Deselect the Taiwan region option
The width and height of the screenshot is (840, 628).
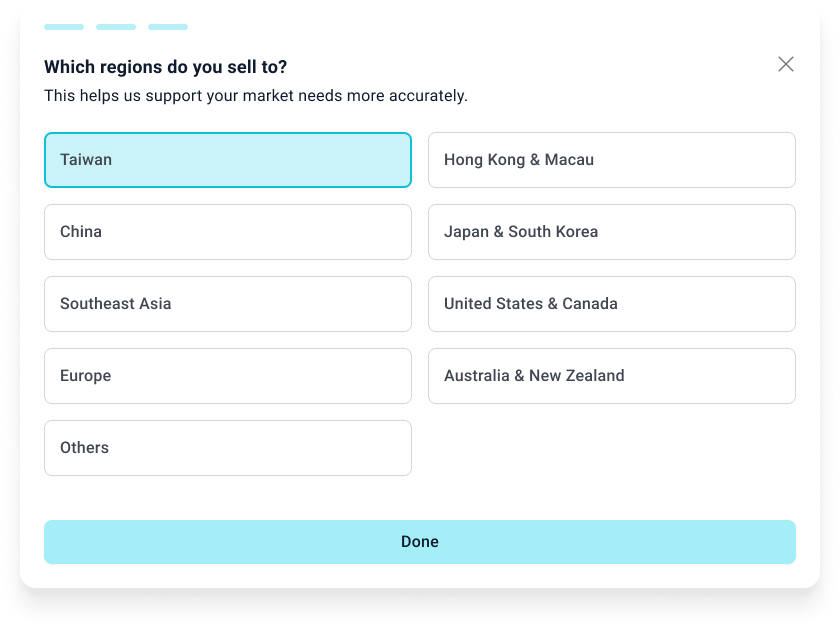click(x=227, y=160)
